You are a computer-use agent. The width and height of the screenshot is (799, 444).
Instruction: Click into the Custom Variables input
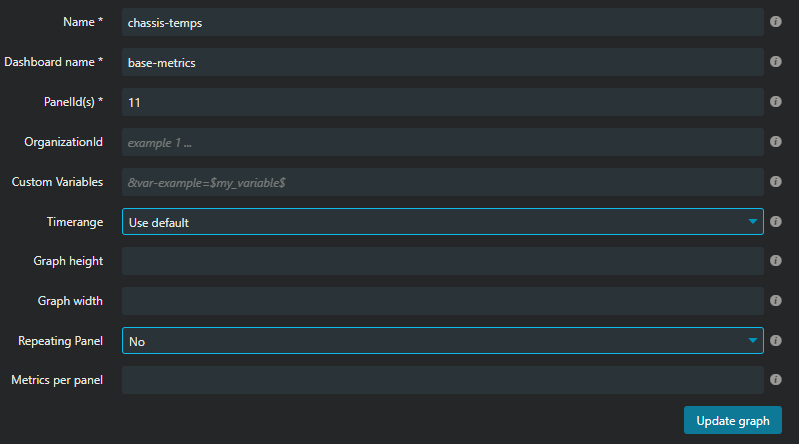click(x=442, y=182)
